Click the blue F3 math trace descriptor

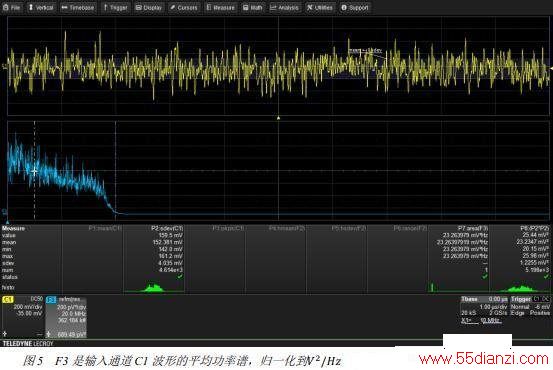(x=66, y=317)
